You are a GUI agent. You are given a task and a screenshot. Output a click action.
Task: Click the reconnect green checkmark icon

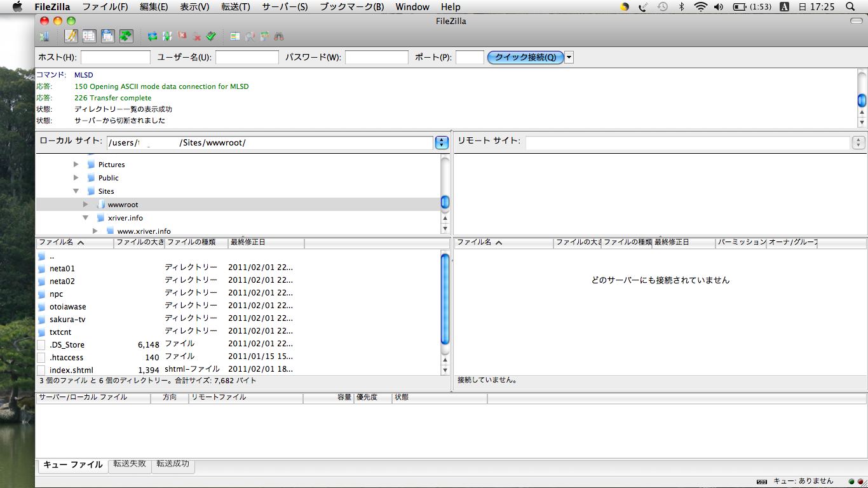point(212,36)
